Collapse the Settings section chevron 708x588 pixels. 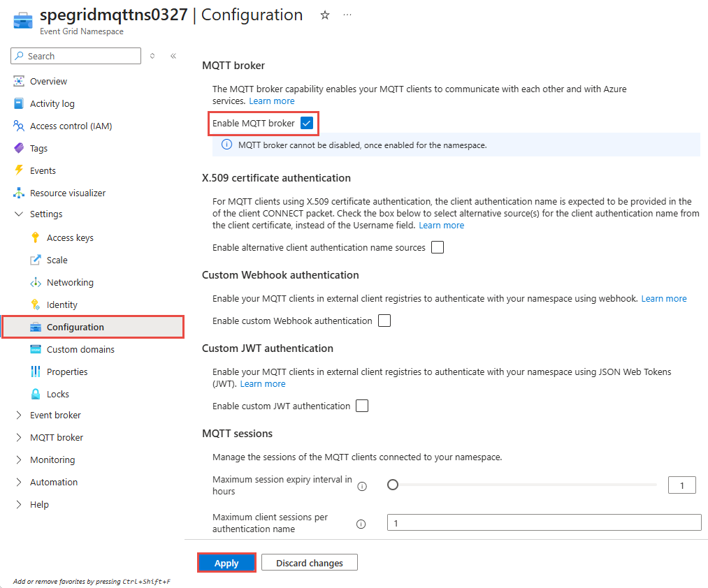point(18,214)
